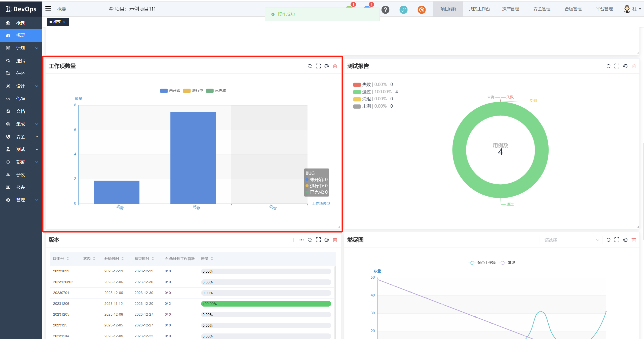
Task: Open the help question mark icon
Action: pyautogui.click(x=385, y=10)
